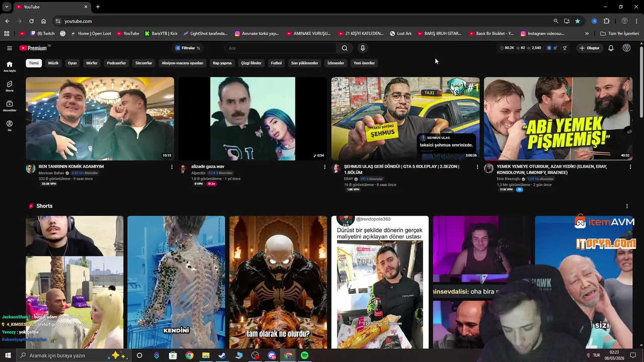Open File Explorer from the taskbar
Image resolution: width=644 pixels, height=362 pixels.
click(206, 355)
